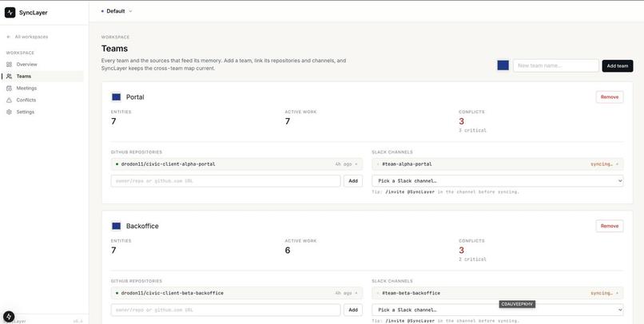
Task: Remove the #team-beta-backoffice channel with its x
Action: coord(617,293)
